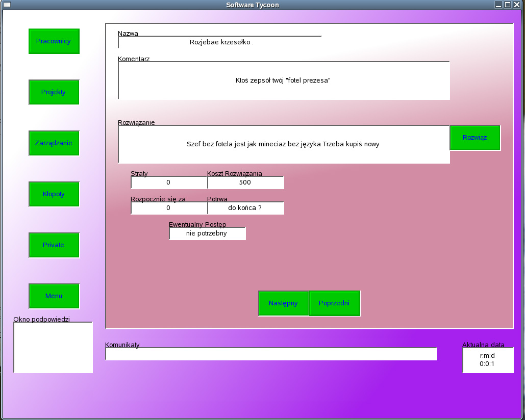Open the Zarządzanie panel
Screen dimensions: 525x420
point(54,143)
